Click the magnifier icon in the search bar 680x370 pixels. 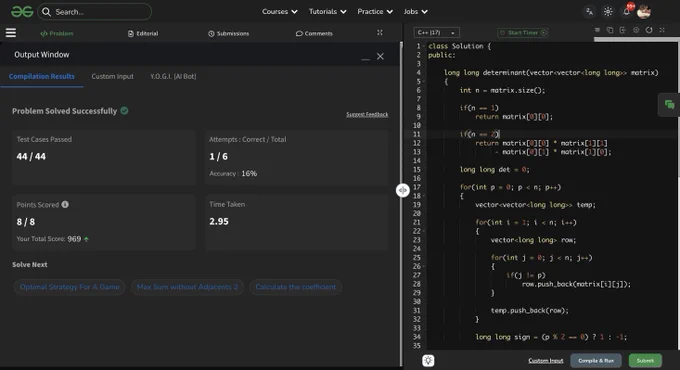click(x=46, y=12)
